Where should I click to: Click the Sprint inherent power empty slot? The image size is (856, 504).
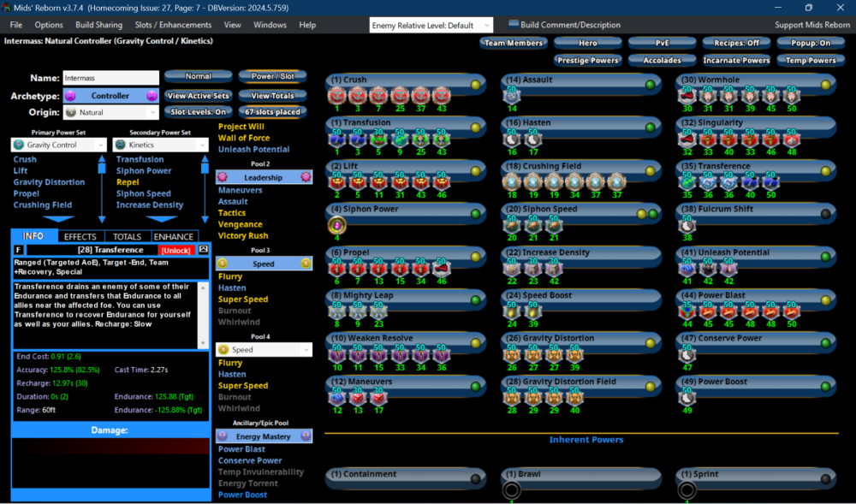(687, 490)
